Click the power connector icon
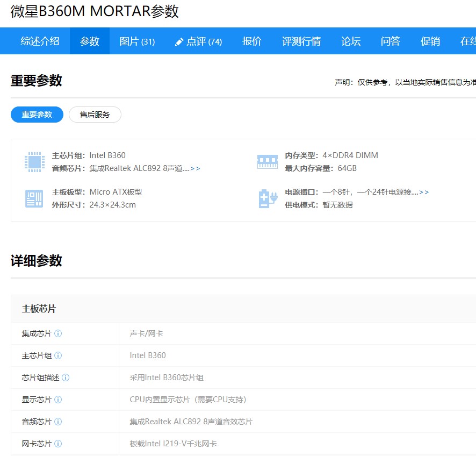Image resolution: width=476 pixels, height=456 pixels. click(x=268, y=198)
